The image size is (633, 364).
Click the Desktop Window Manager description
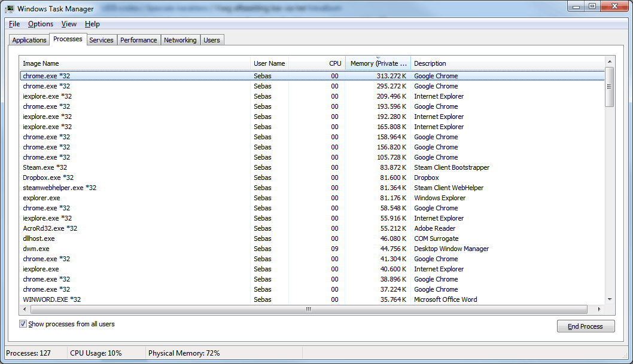[451, 249]
